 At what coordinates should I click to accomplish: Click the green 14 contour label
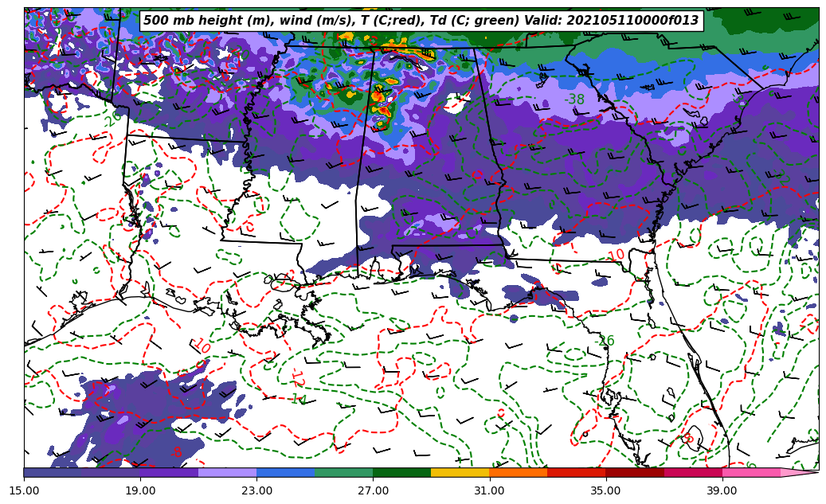[x=298, y=399]
